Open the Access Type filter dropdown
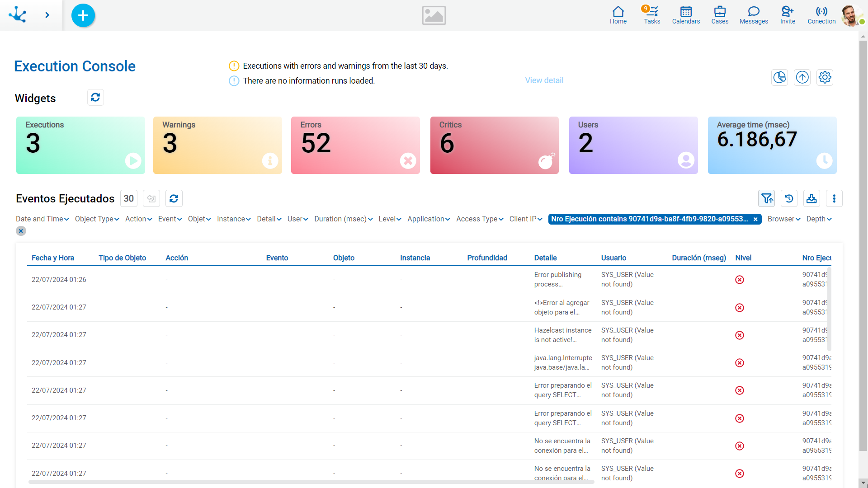 click(x=479, y=219)
